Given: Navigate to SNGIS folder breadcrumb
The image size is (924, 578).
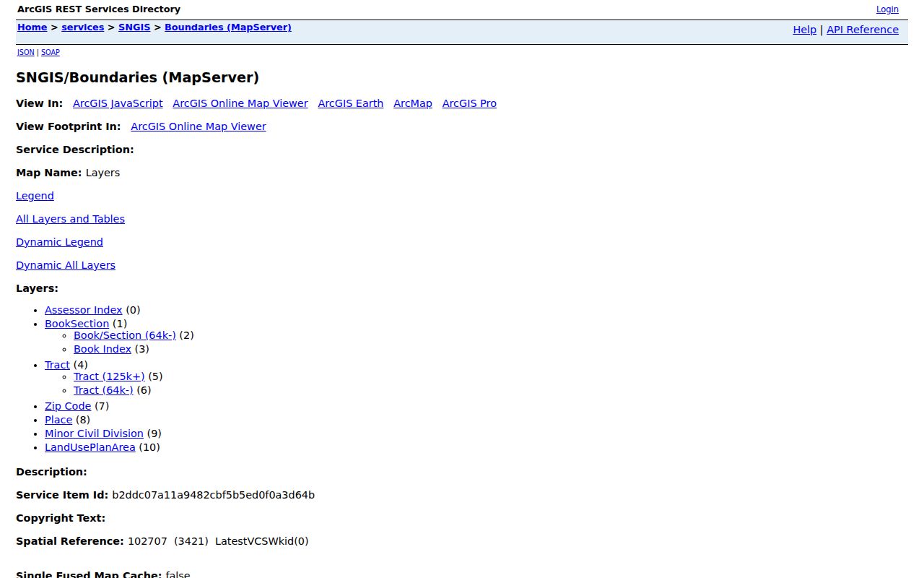Looking at the screenshot, I should [134, 27].
